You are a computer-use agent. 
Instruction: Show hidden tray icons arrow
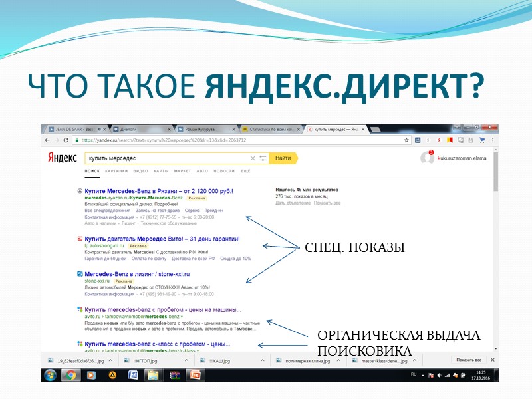click(x=423, y=375)
